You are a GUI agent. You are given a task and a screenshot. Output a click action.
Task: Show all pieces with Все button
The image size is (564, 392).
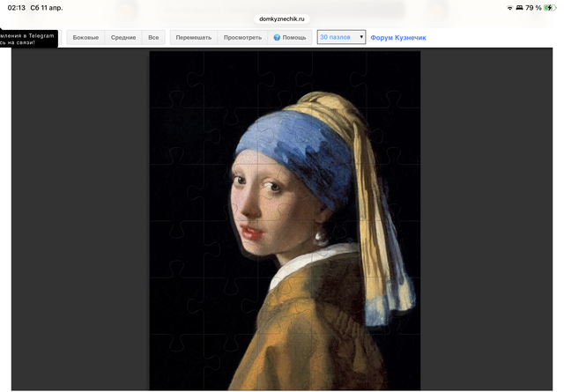click(153, 38)
